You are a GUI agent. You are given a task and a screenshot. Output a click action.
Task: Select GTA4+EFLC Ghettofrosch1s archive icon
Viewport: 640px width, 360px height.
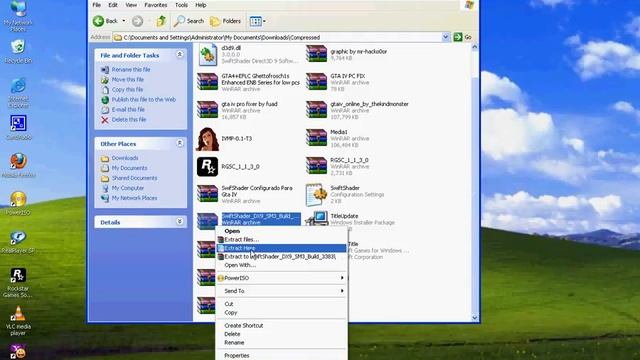point(207,82)
